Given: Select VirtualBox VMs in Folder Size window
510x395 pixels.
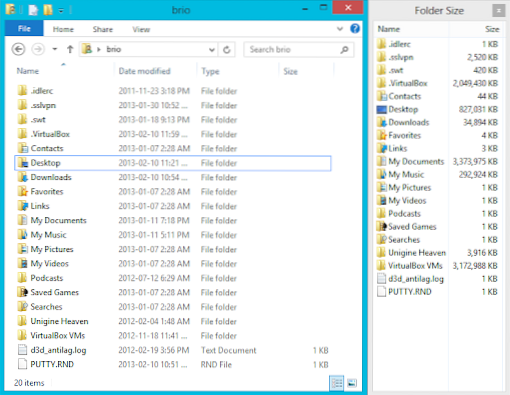Looking at the screenshot, I should (438, 266).
